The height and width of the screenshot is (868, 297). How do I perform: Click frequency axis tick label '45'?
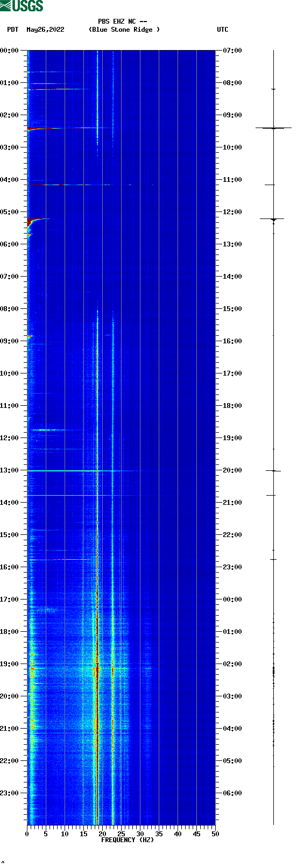[196, 834]
